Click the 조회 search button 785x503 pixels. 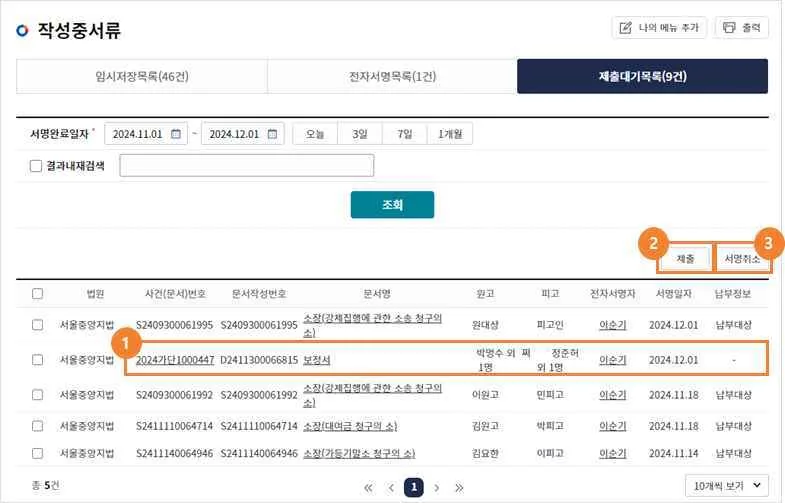pyautogui.click(x=392, y=205)
